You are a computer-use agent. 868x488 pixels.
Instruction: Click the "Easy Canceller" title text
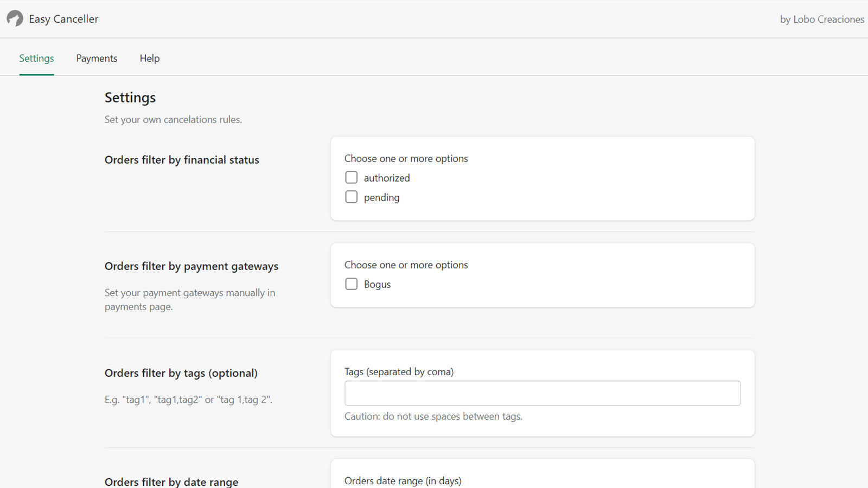tap(63, 18)
